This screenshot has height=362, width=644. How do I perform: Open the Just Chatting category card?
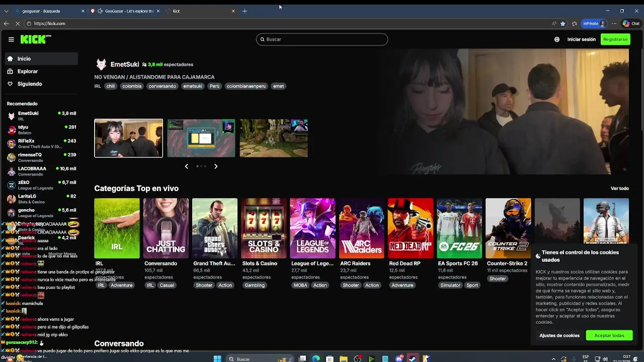(x=166, y=228)
